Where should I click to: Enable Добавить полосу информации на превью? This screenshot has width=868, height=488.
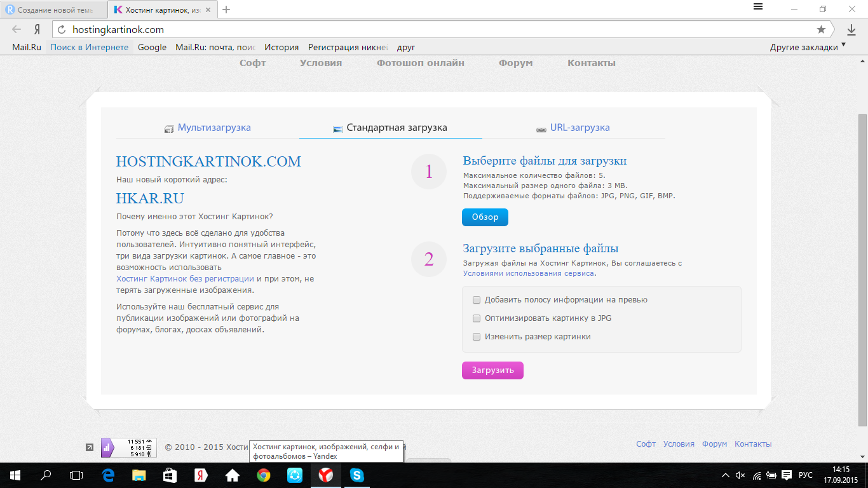pos(477,299)
